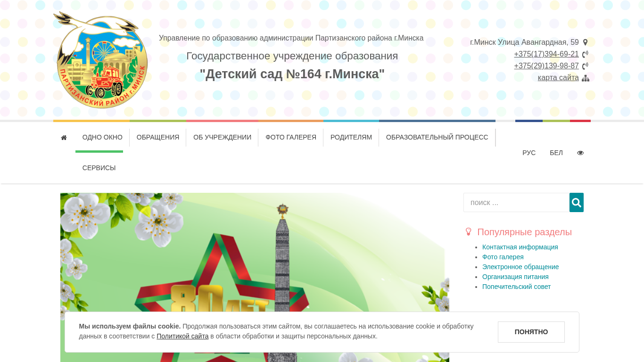Open Контактная информация link

(520, 247)
